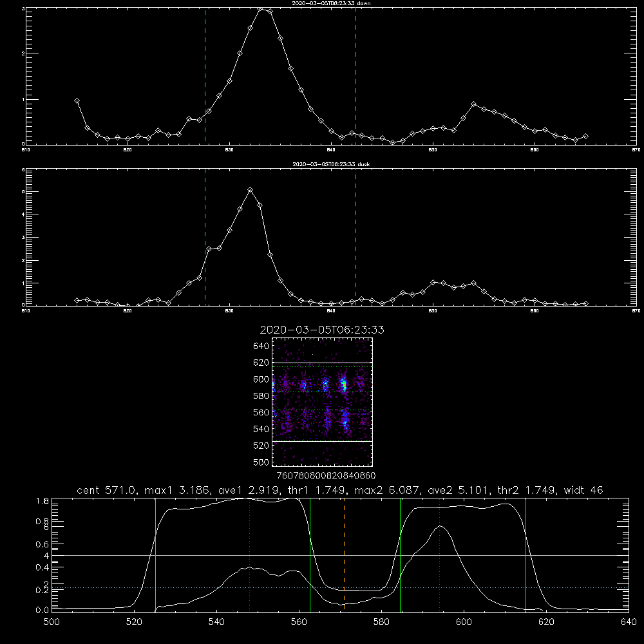Click the peak diamond marker of the dawn curve
Image resolution: width=644 pixels, height=644 pixels.
[260, 9]
